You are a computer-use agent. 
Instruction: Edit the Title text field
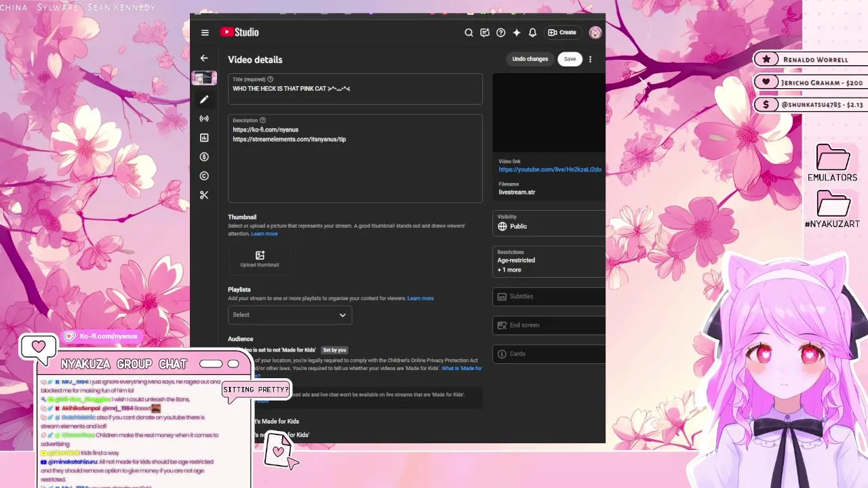355,89
